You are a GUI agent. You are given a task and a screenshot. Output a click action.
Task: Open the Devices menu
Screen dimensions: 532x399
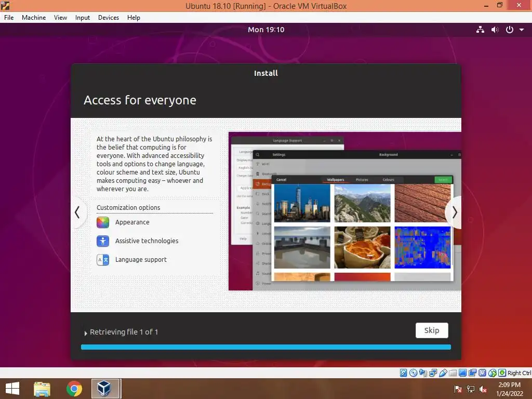pyautogui.click(x=109, y=18)
